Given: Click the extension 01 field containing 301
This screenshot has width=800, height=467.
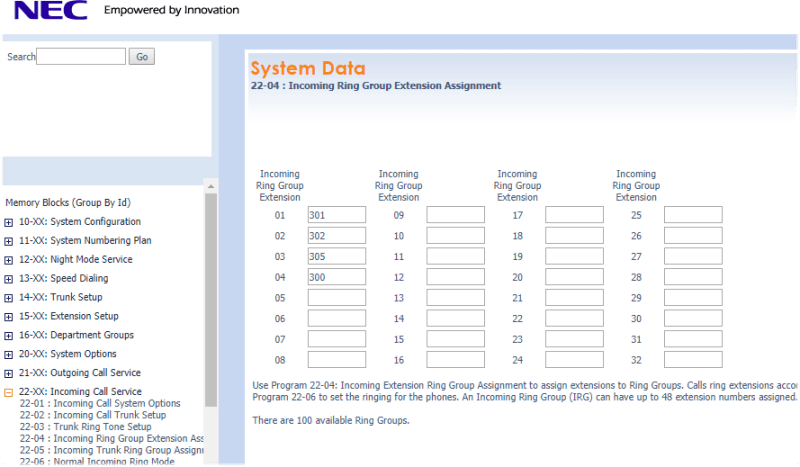Looking at the screenshot, I should coord(337,215).
